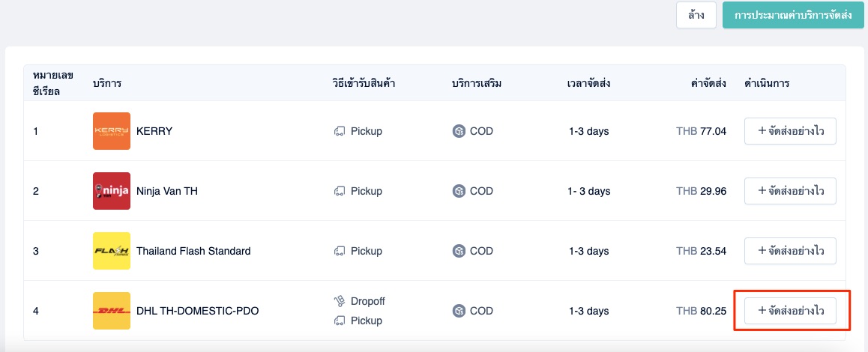
Task: Click the DHL courier logo
Action: [x=112, y=311]
